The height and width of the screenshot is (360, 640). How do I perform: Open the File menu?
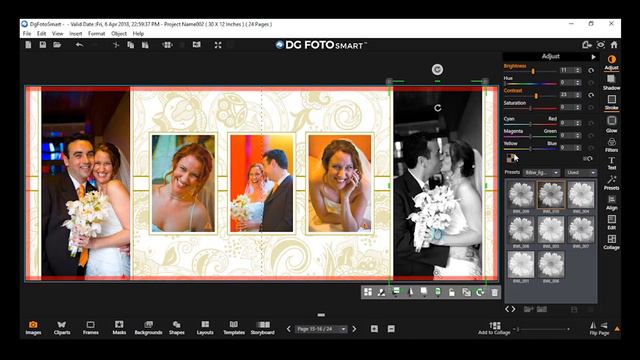click(27, 33)
